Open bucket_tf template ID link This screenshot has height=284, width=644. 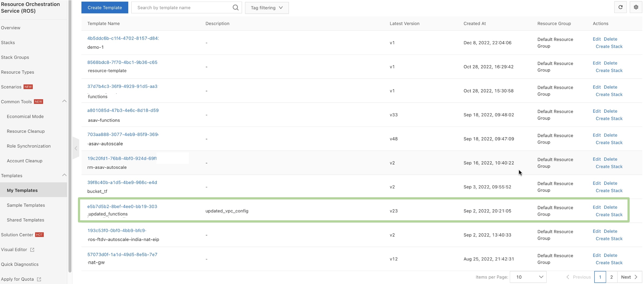click(x=122, y=182)
